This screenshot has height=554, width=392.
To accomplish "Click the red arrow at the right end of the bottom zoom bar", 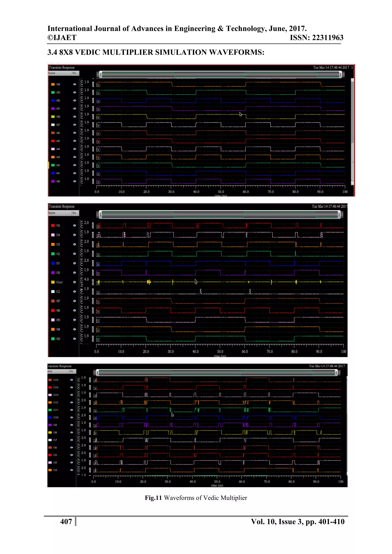I will (339, 373).
